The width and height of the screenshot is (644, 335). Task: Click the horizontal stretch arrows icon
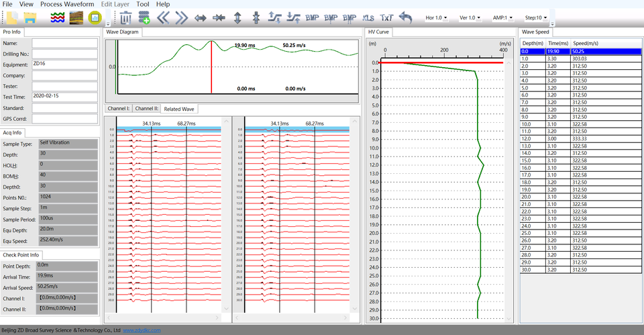pos(201,17)
